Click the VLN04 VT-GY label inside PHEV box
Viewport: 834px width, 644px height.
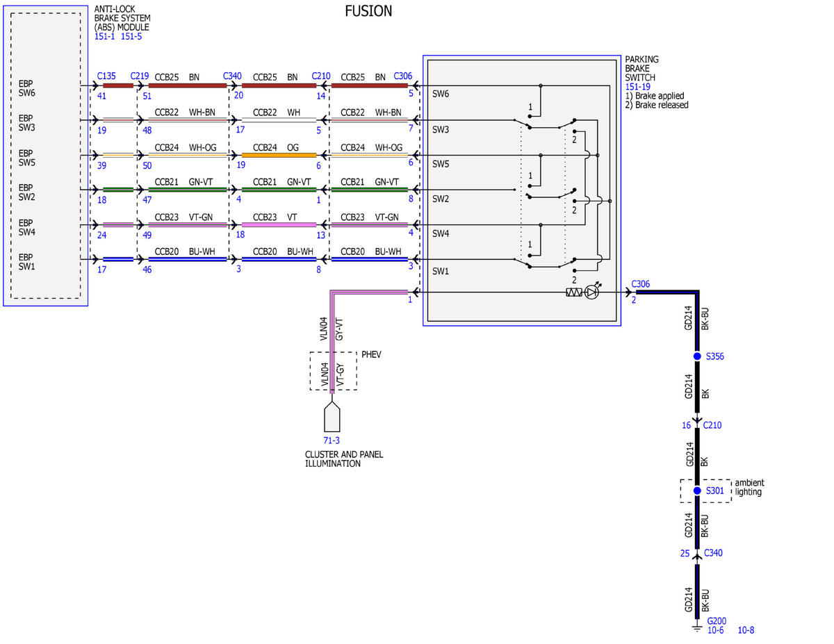click(332, 373)
